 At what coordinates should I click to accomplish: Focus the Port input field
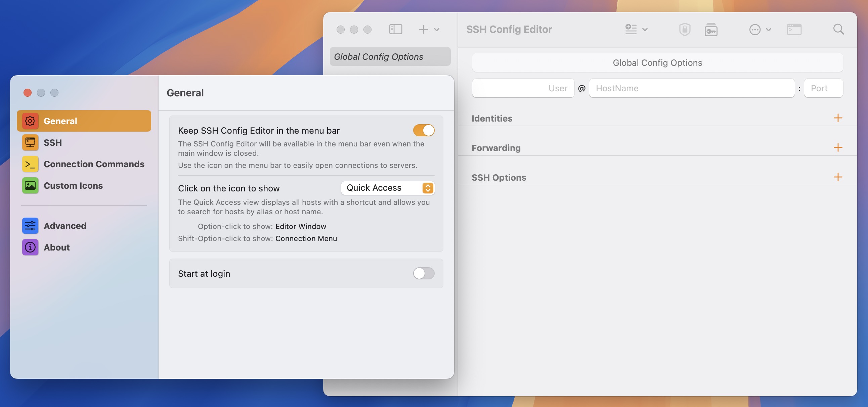(x=824, y=88)
